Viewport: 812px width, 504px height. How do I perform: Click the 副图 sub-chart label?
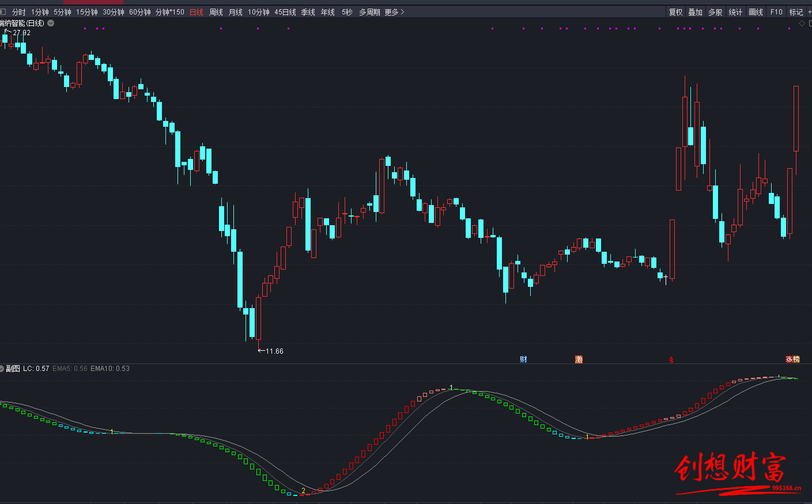(x=13, y=369)
